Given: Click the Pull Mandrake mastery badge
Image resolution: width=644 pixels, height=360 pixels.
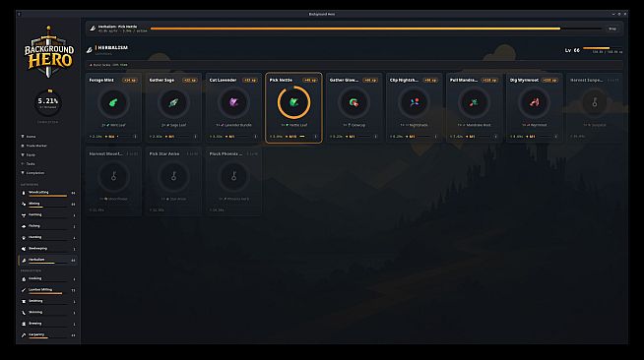Looking at the screenshot, I should pos(471,137).
